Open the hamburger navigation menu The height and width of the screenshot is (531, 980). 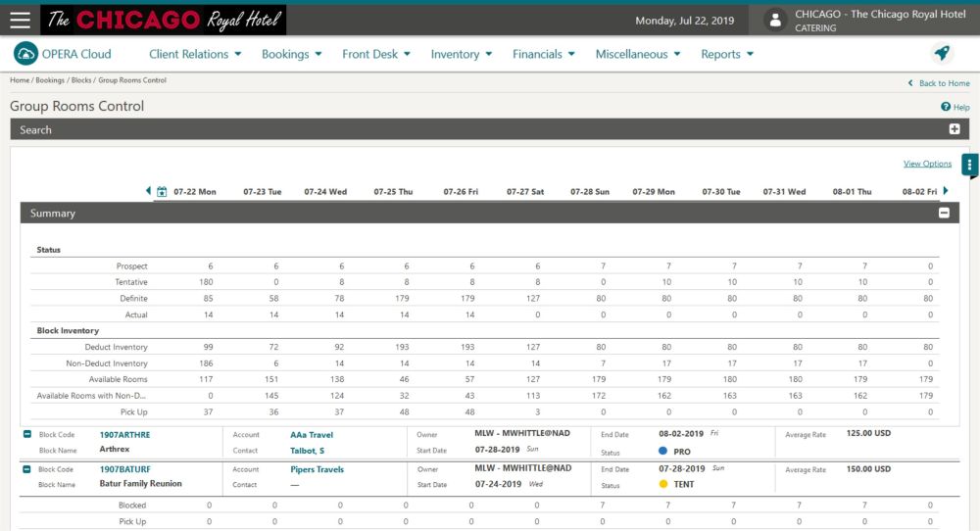(20, 20)
